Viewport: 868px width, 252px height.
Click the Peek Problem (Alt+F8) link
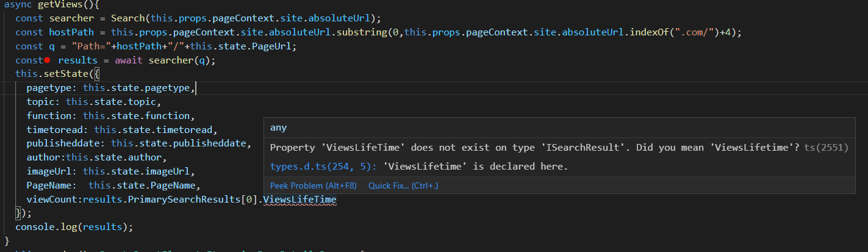point(313,185)
